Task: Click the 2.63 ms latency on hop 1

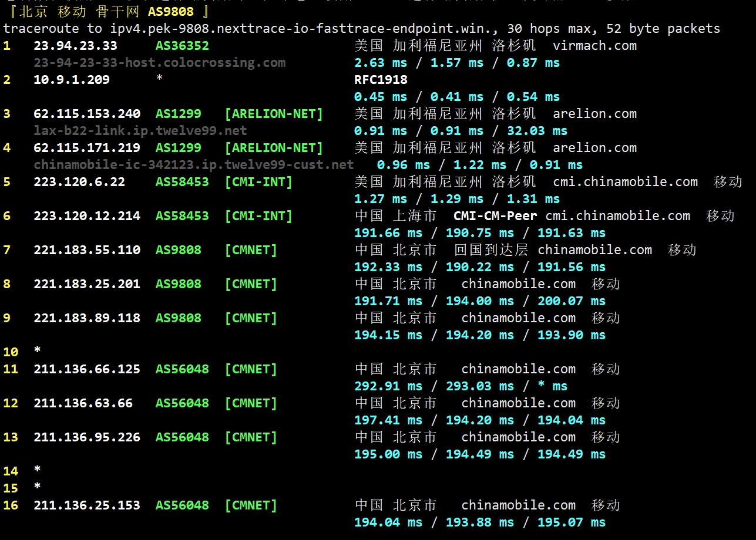Action: coord(381,63)
